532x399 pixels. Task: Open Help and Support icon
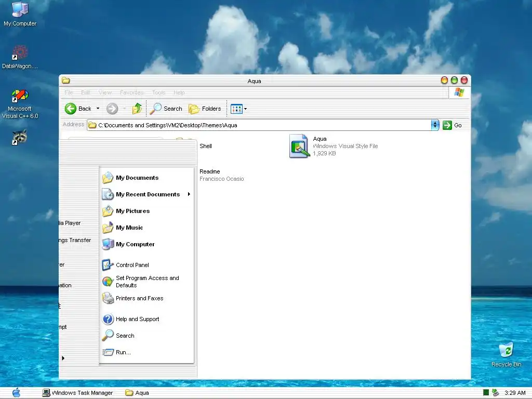tap(108, 319)
